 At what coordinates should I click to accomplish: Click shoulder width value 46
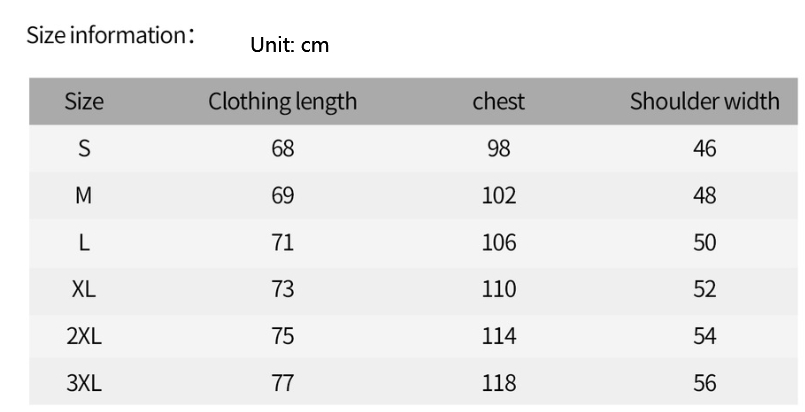[704, 149]
